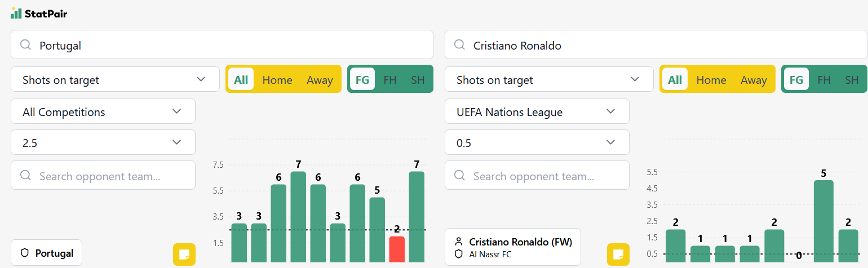Open the UEFA Nations League dropdown
The image size is (868, 268).
pos(537,111)
